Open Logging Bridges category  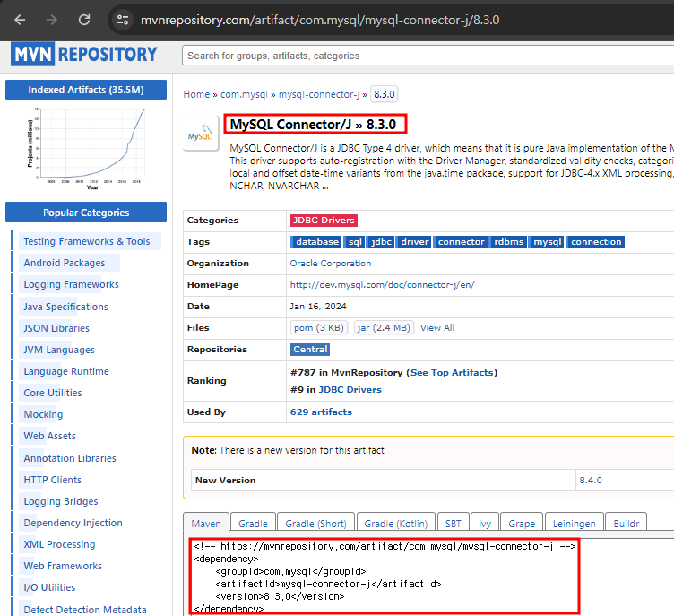61,501
